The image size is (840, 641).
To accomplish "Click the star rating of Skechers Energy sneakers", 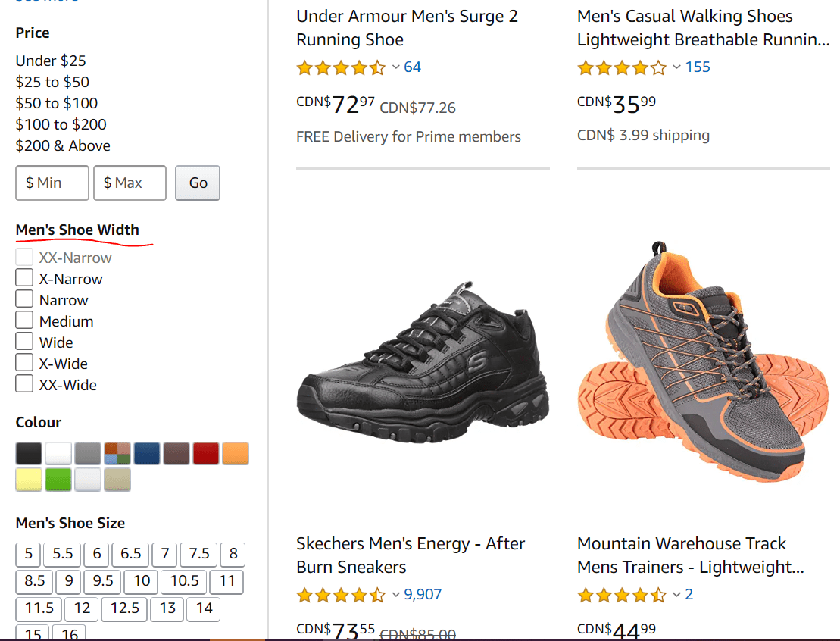I will (341, 596).
